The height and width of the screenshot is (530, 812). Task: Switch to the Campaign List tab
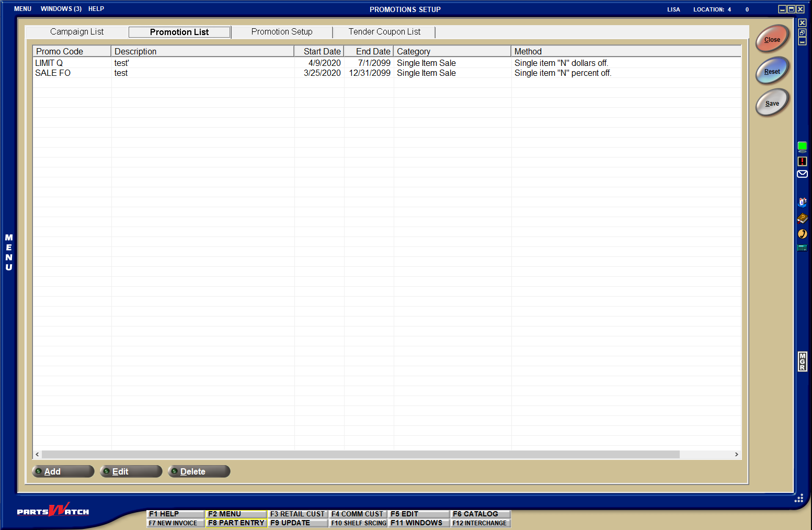77,32
